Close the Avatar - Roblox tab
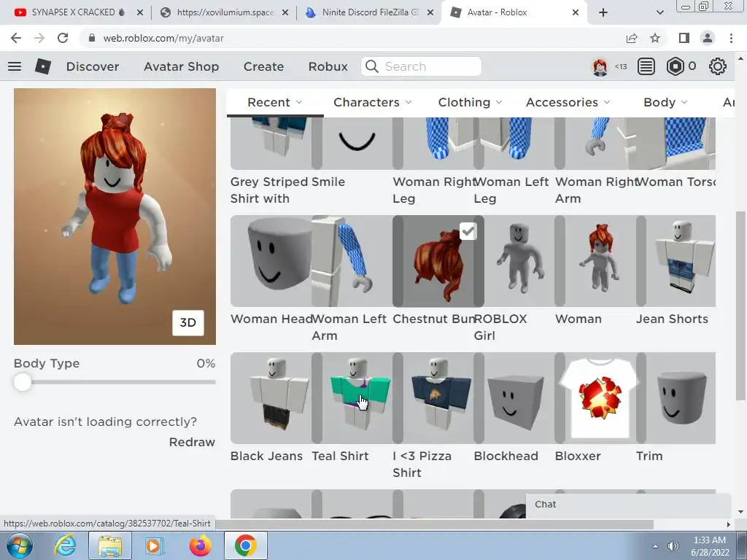 (576, 12)
